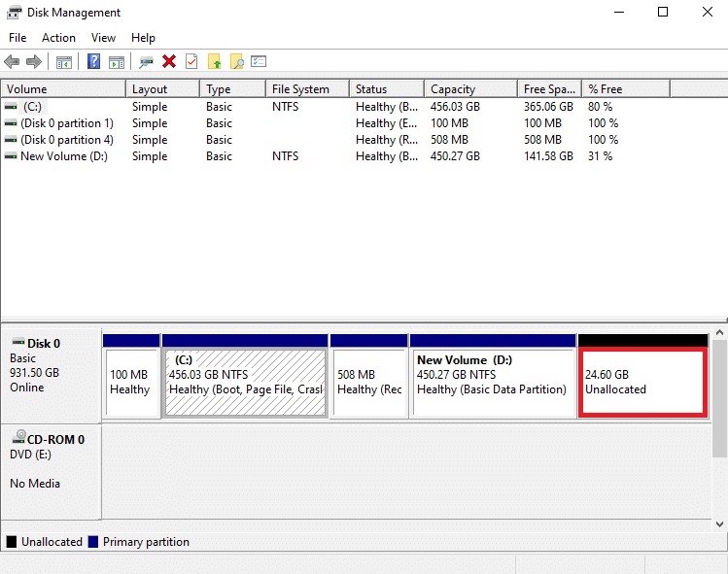This screenshot has width=728, height=574.
Task: Open the View menu
Action: [x=103, y=38]
